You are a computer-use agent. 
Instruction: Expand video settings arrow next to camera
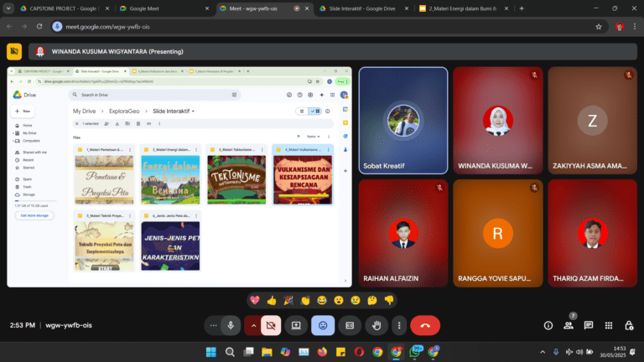pyautogui.click(x=253, y=325)
